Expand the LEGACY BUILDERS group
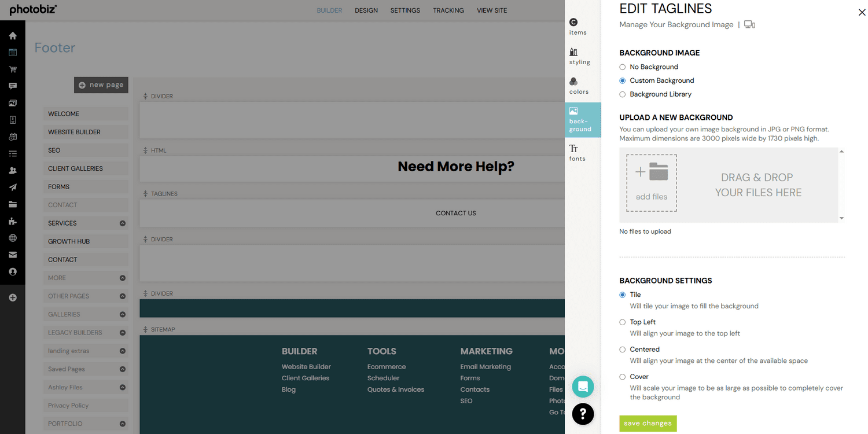Screen dimensions: 868x434 tap(123, 333)
